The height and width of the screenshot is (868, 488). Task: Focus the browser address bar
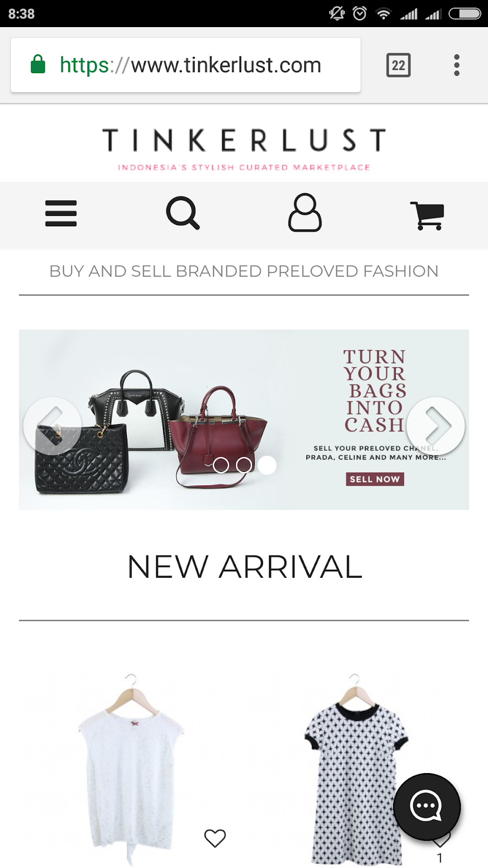[x=185, y=65]
